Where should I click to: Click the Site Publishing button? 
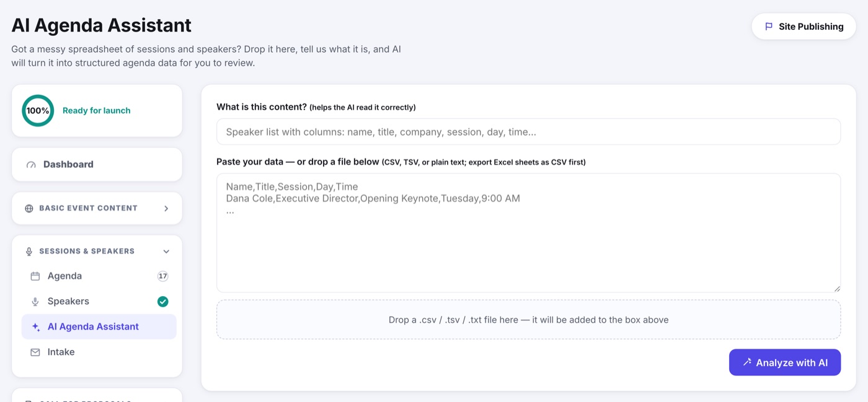coord(804,27)
